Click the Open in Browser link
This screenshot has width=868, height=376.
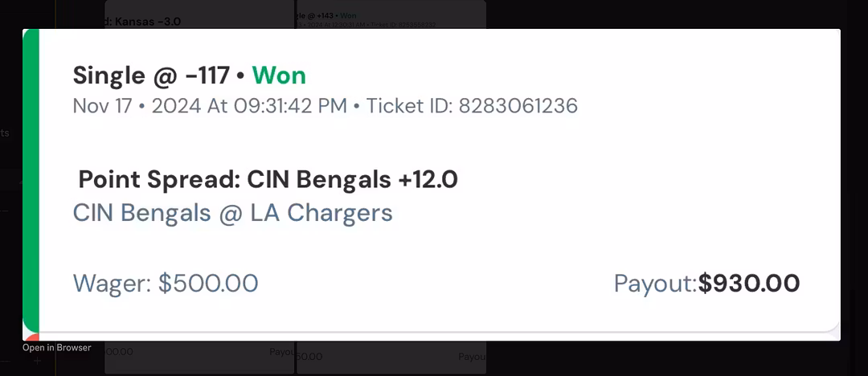click(x=56, y=348)
